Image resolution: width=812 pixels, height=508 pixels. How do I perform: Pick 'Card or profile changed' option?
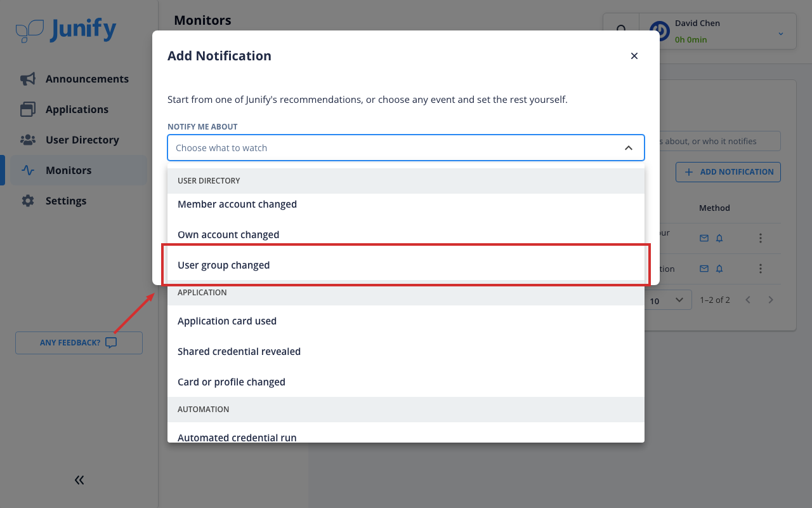(x=406, y=382)
